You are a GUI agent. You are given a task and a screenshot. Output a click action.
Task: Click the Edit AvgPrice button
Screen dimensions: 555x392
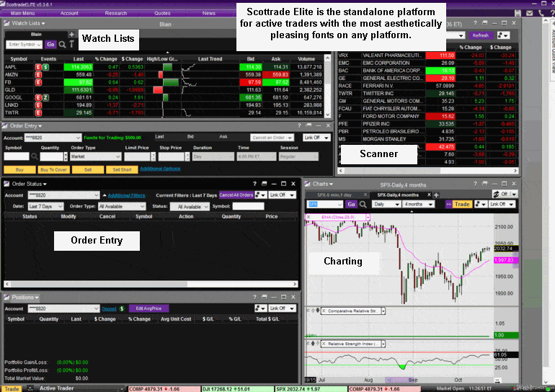pyautogui.click(x=148, y=308)
